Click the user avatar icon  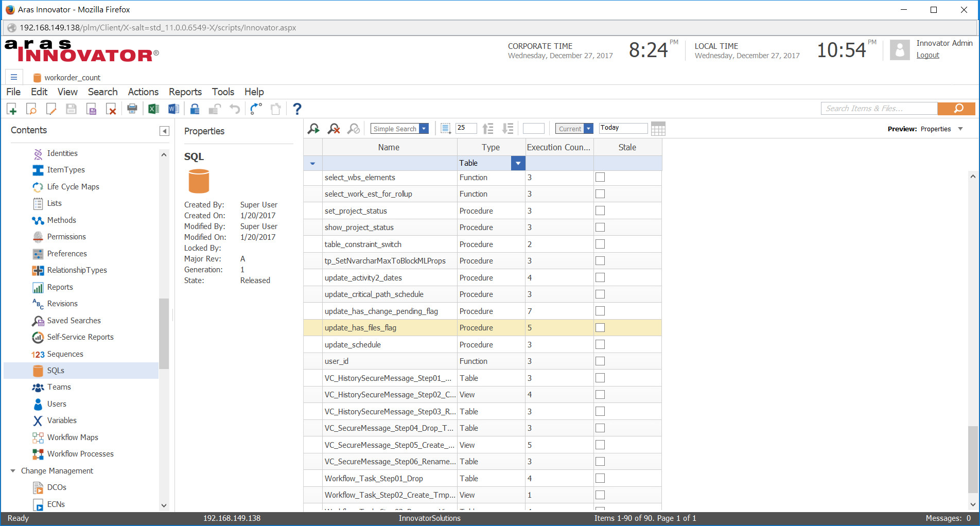pos(900,50)
